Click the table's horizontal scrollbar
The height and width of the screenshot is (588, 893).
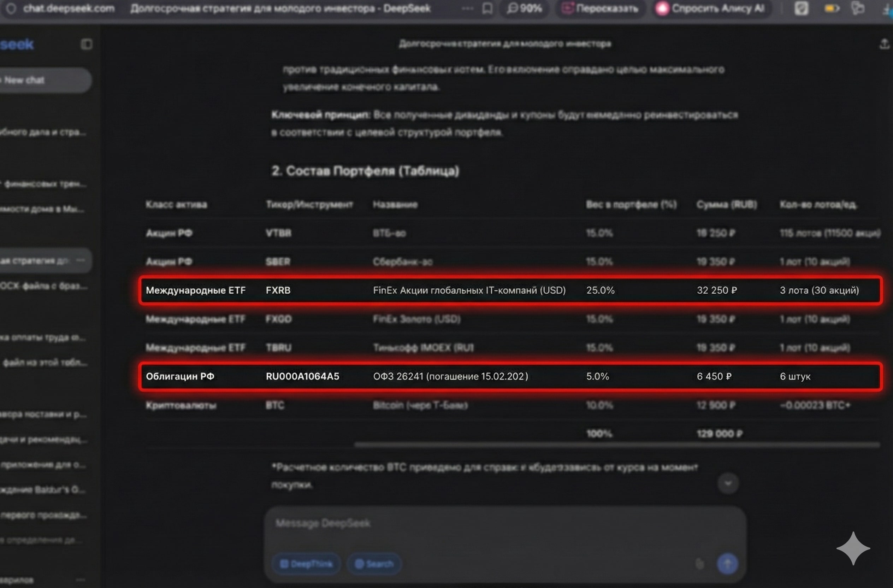pos(617,445)
